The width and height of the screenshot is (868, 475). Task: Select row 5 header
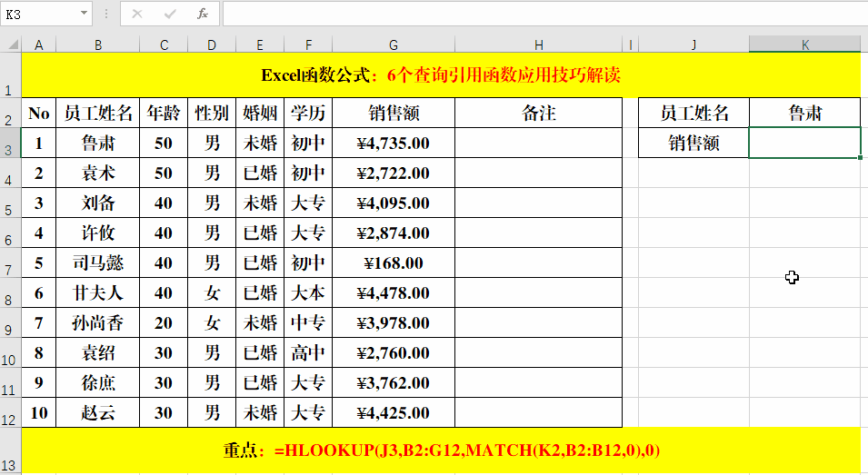[11, 203]
